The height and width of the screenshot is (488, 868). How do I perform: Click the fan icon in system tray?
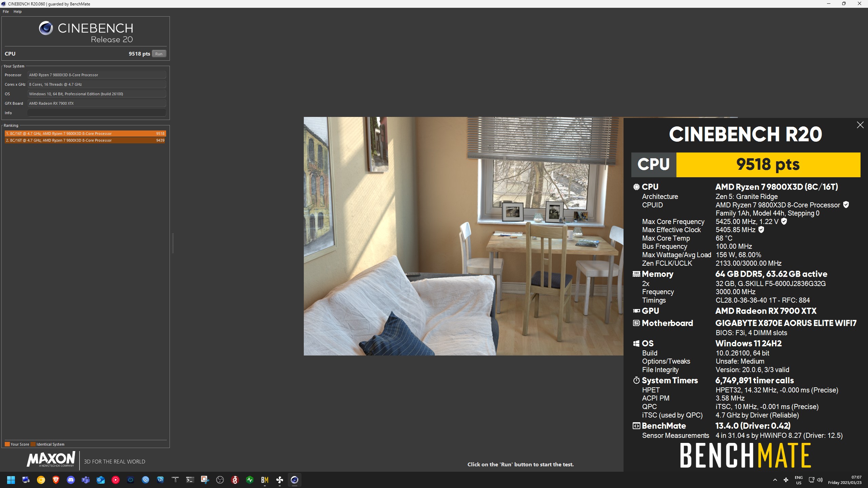[786, 480]
